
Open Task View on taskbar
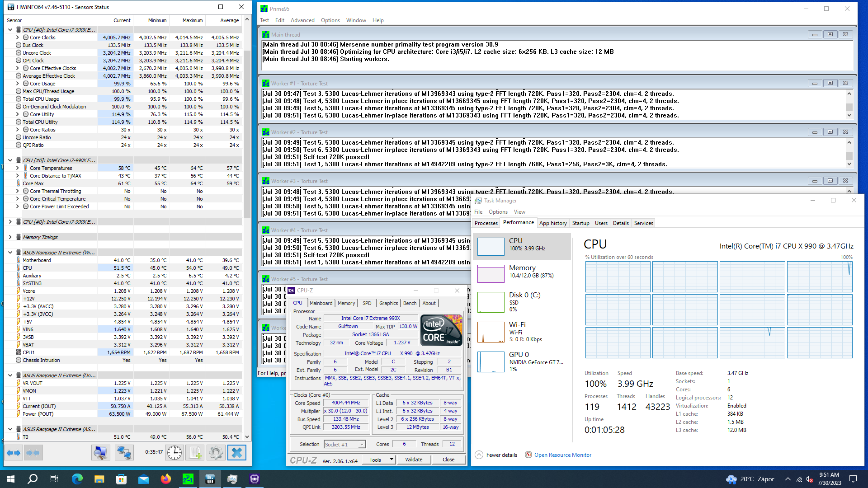coord(54,479)
